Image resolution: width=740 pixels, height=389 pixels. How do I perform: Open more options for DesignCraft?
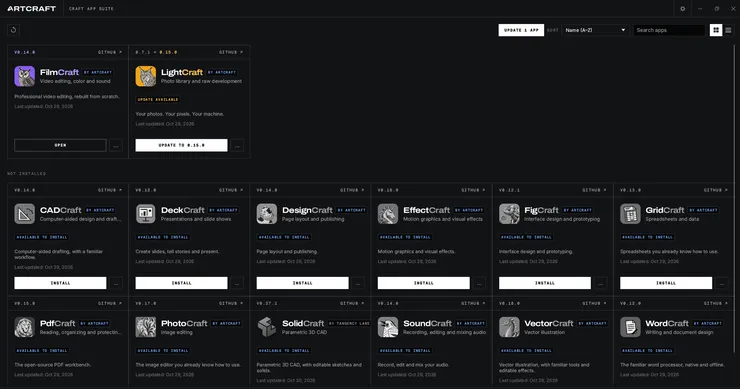(x=358, y=283)
